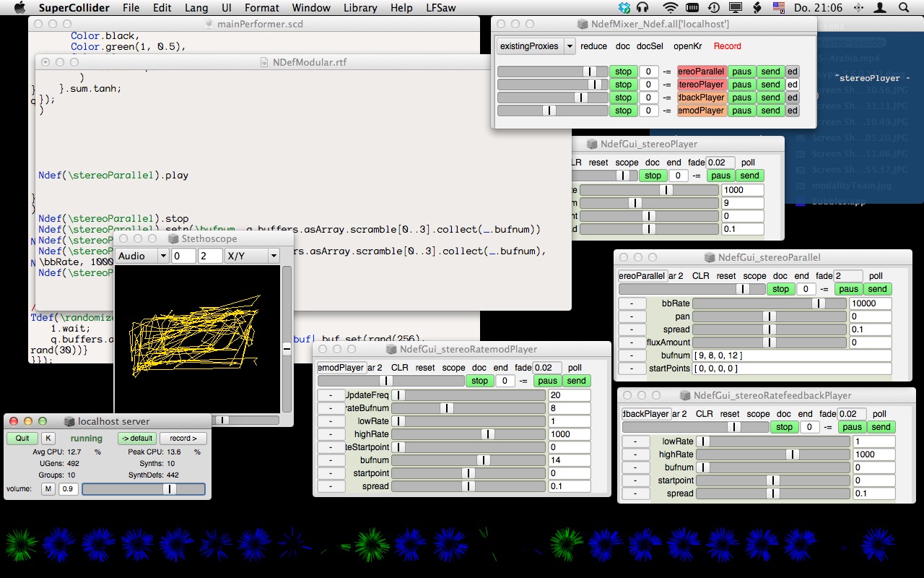The image size is (924, 578).
Task: Click send in NdefGui_stereoRatefeedbackPlayer
Action: coord(881,427)
